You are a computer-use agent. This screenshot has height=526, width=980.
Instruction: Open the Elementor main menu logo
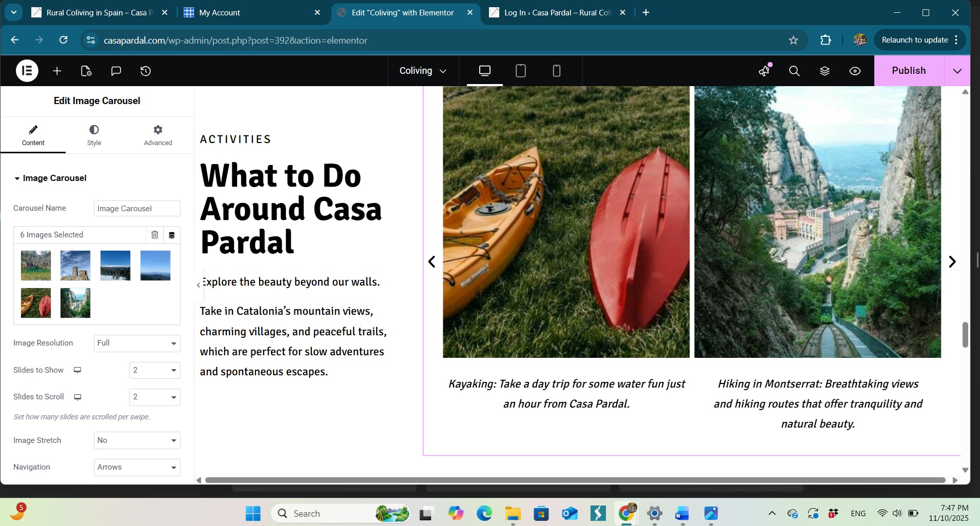pos(27,71)
